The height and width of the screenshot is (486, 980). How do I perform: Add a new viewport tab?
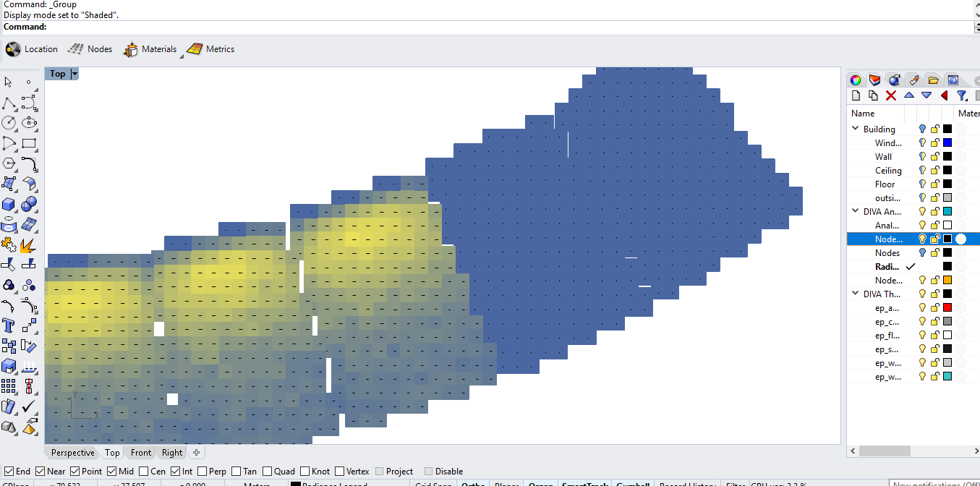click(x=196, y=453)
